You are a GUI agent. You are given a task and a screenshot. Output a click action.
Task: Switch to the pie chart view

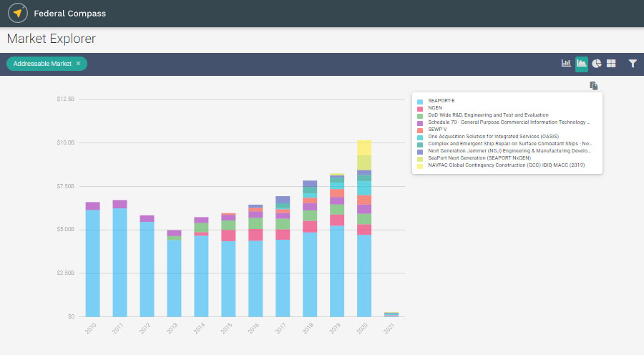click(596, 64)
